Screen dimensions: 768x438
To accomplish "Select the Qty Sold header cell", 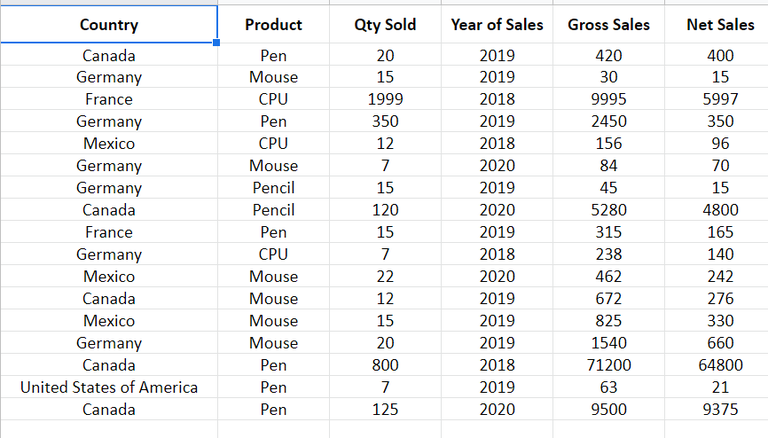I will [x=385, y=25].
